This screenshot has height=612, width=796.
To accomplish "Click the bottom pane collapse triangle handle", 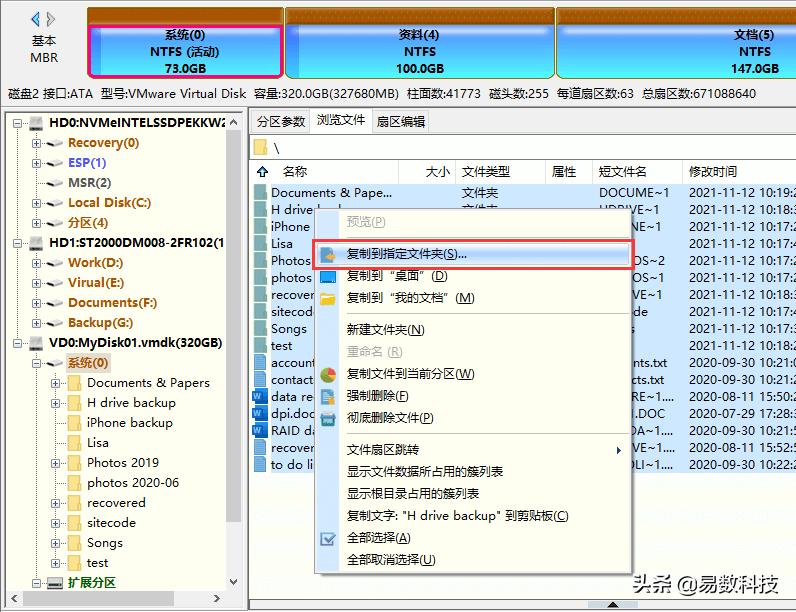I will point(613,604).
